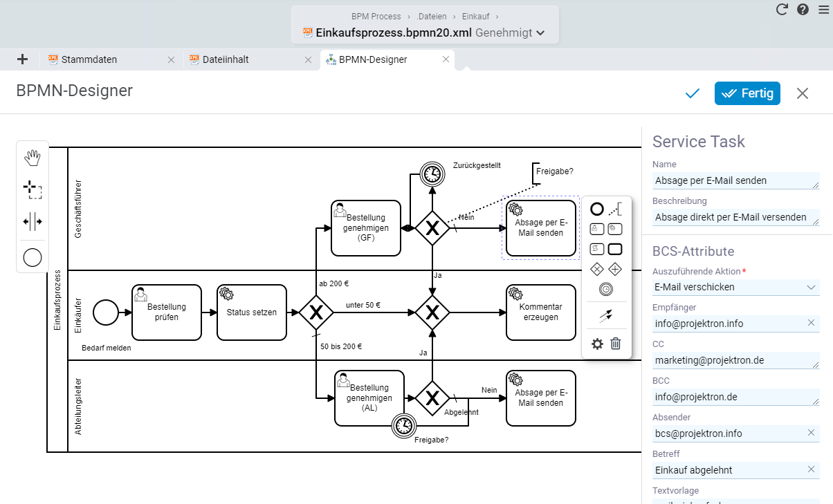This screenshot has width=833, height=504.
Task: Click the reload icon at top right
Action: click(782, 10)
